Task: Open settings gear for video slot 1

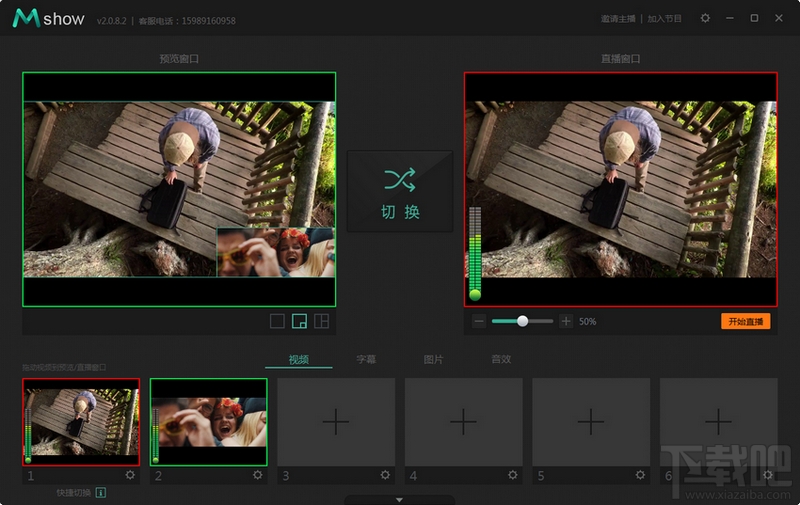Action: 130,475
